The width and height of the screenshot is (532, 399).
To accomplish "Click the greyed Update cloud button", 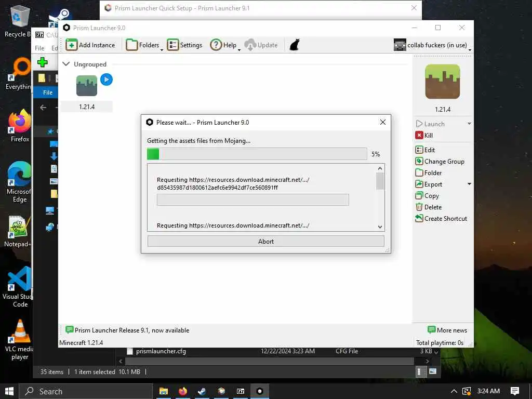I will point(261,45).
